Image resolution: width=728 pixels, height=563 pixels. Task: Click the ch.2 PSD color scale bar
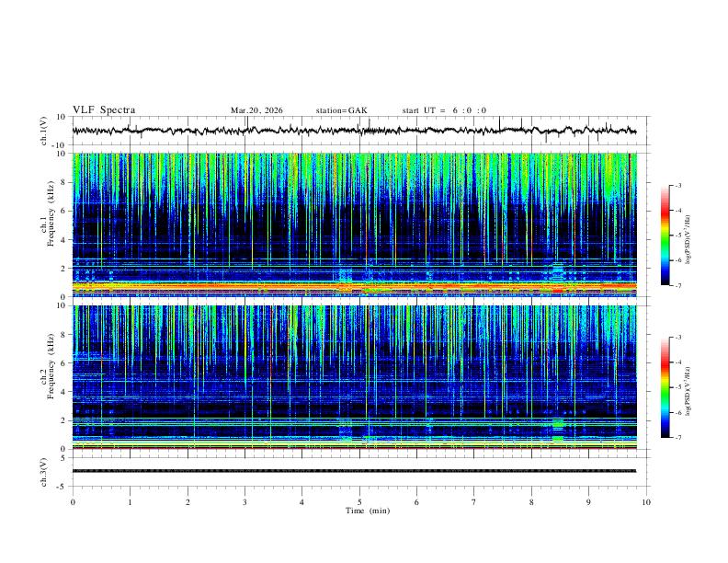[665, 387]
